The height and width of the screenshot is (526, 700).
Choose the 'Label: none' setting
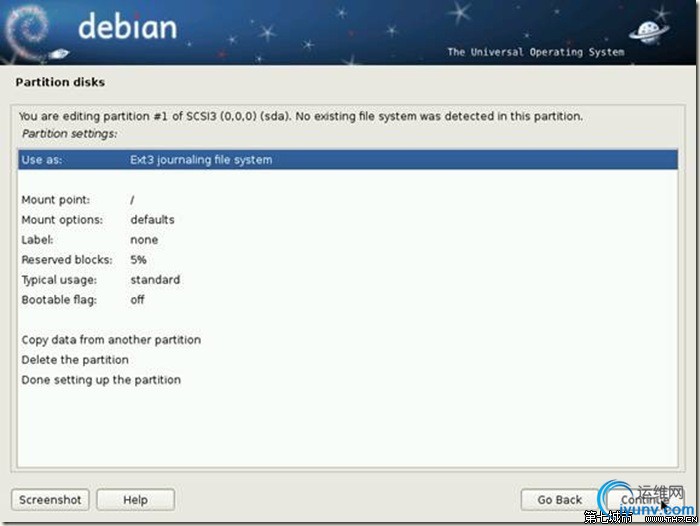[x=348, y=240]
